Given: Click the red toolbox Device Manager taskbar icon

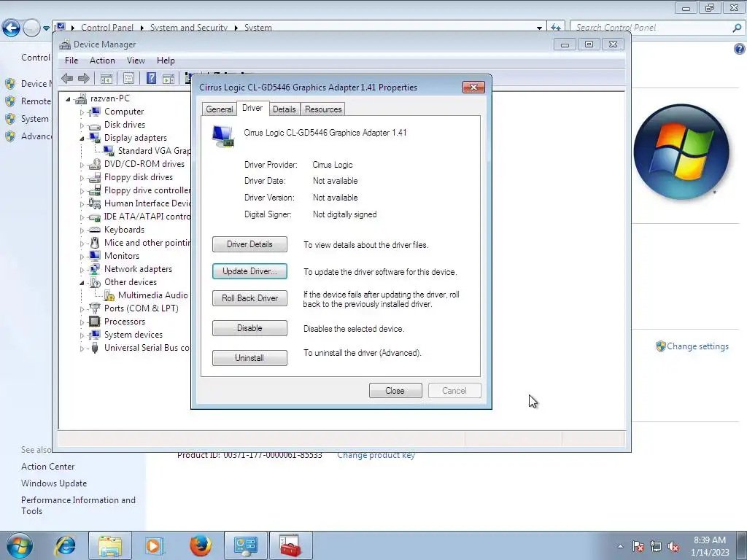Looking at the screenshot, I should [x=290, y=545].
